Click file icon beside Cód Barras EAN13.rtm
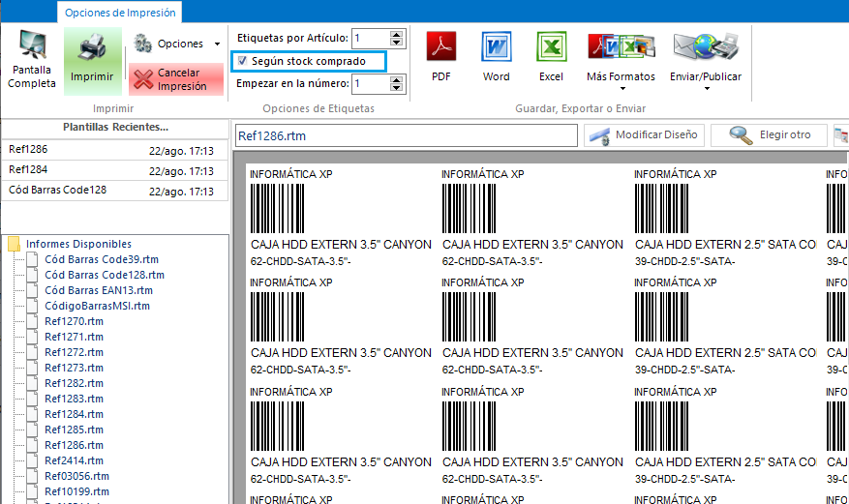 pos(33,290)
